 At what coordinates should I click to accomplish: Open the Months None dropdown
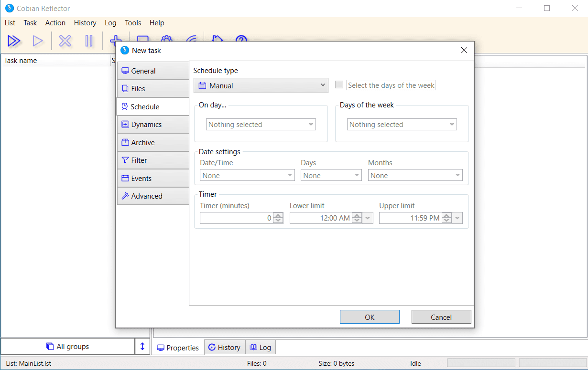(x=415, y=175)
